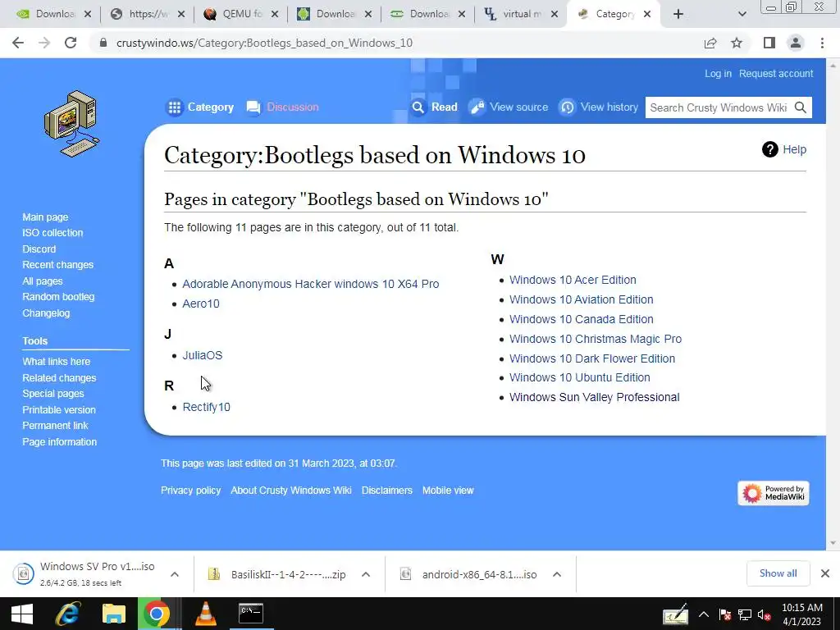Switch to the QEMU browser tab

[240, 14]
